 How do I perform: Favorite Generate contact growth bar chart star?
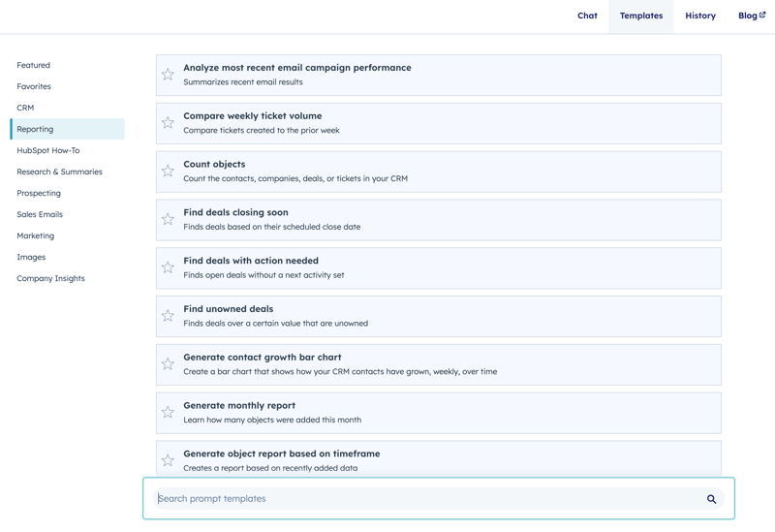[168, 364]
